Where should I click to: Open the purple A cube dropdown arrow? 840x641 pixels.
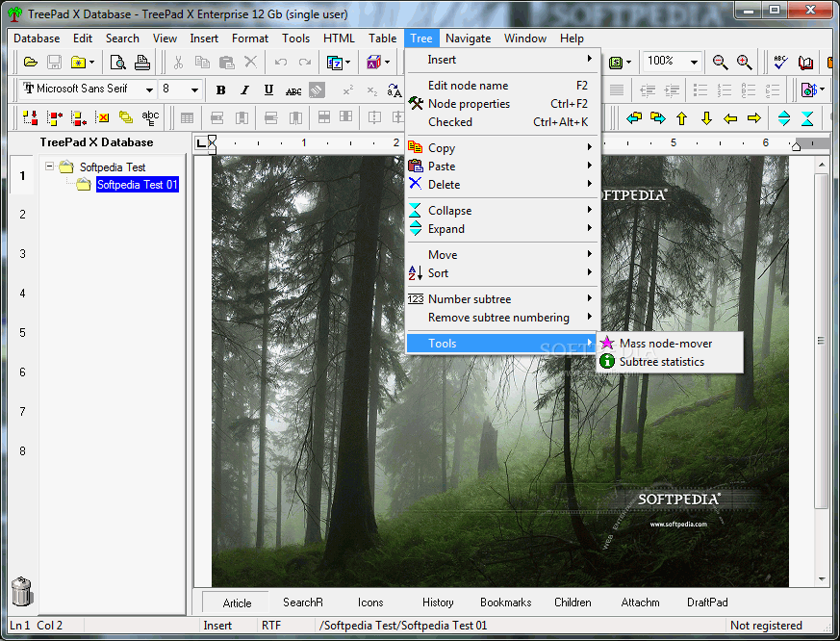tap(387, 63)
